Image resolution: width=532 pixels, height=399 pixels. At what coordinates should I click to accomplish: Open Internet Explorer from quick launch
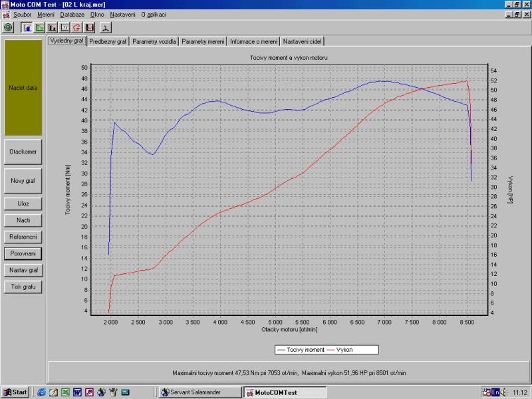pos(41,392)
